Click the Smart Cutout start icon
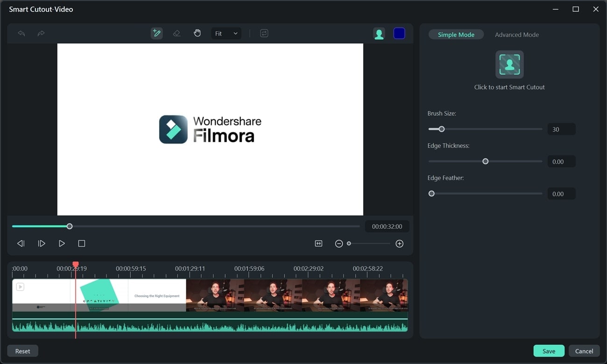Viewport: 607px width, 364px height. tap(509, 64)
